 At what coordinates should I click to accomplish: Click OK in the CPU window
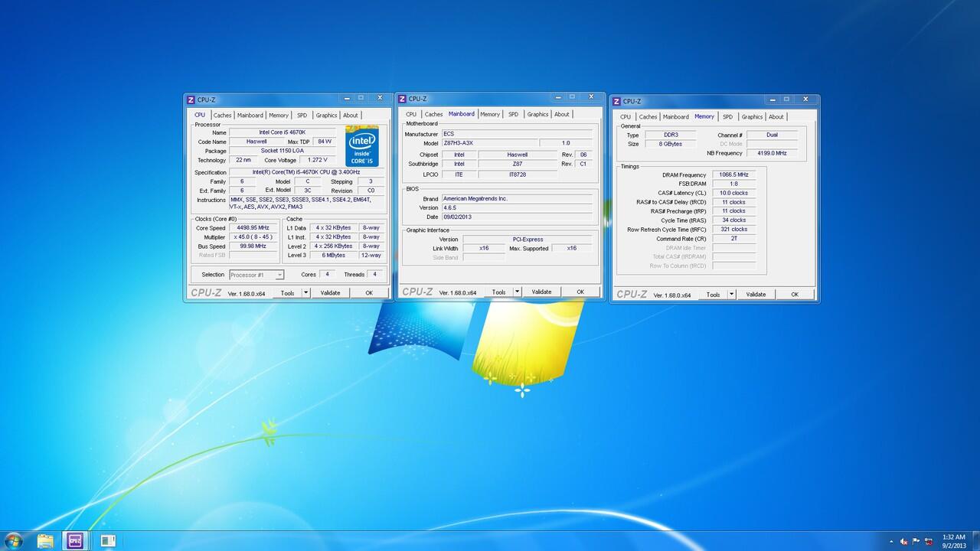pos(369,293)
